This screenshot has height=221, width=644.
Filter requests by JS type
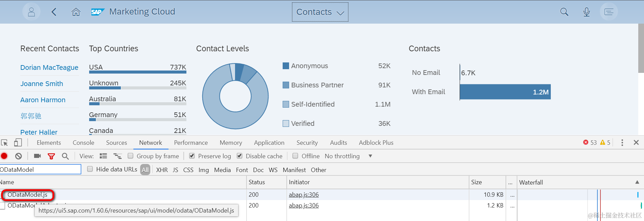(175, 170)
